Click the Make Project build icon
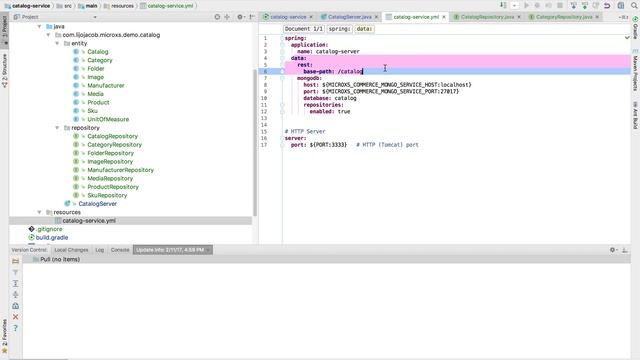This screenshot has height=360, width=640. click(x=503, y=5)
